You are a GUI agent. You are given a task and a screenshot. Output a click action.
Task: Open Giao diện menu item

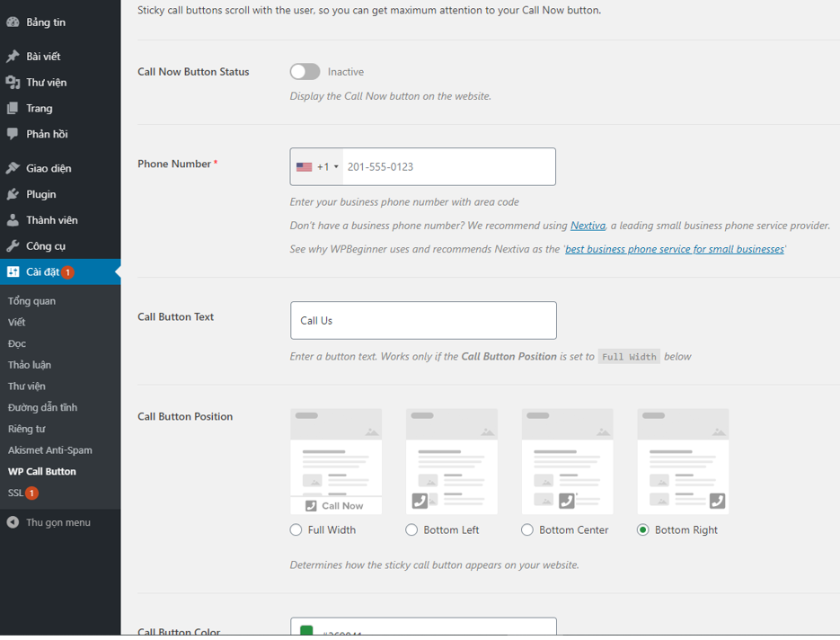60,168
